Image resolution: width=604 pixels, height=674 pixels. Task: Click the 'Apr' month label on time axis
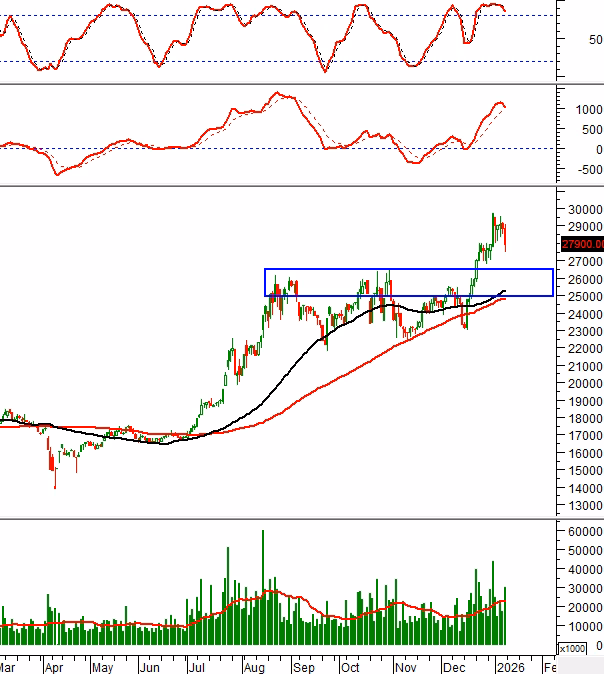[x=55, y=665]
